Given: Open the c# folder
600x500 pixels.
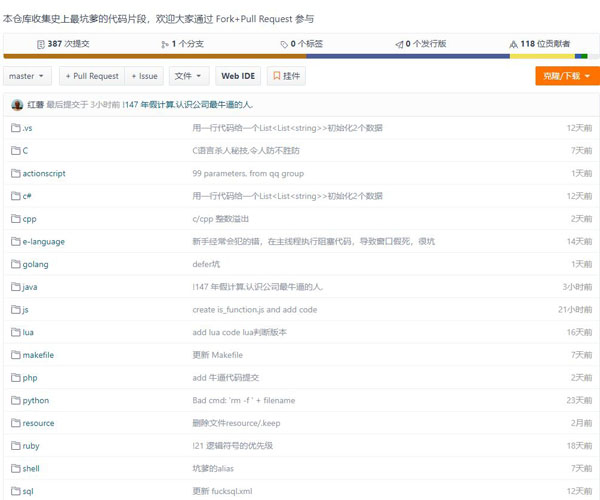Looking at the screenshot, I should point(27,196).
